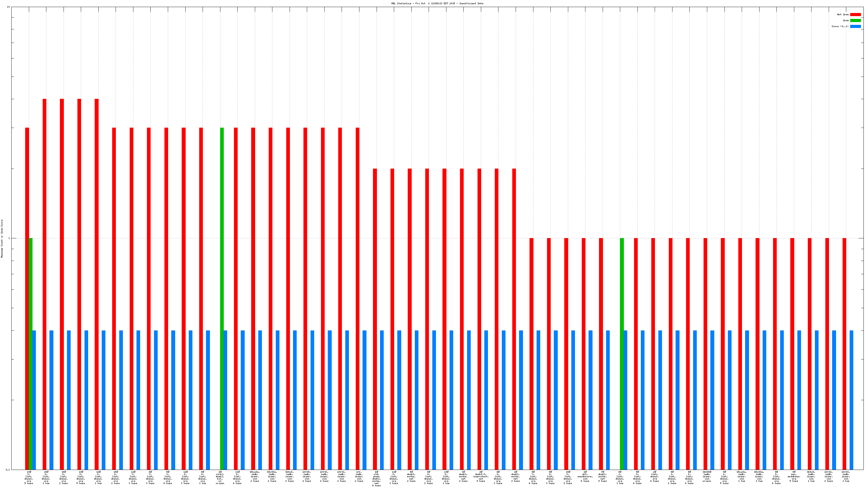868x488 pixels.
Task: Click the old.spam.dnsbl.sorbs.net 6 hops label
Action: coord(376,479)
